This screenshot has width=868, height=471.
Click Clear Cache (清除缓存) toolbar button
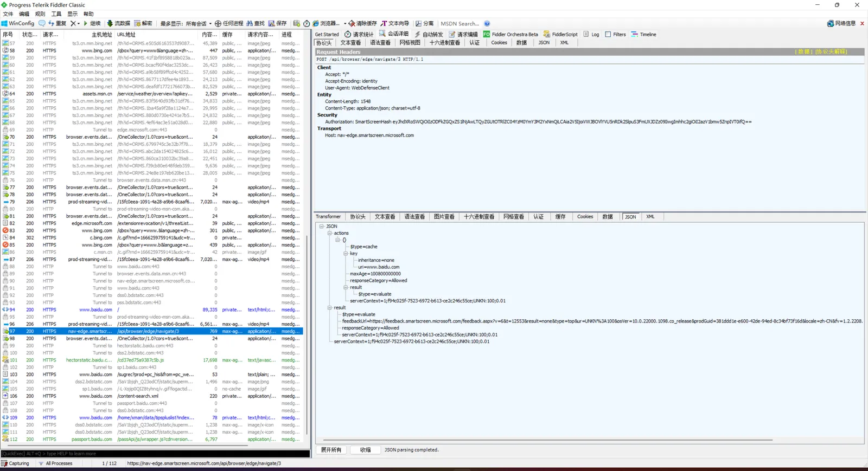click(362, 23)
